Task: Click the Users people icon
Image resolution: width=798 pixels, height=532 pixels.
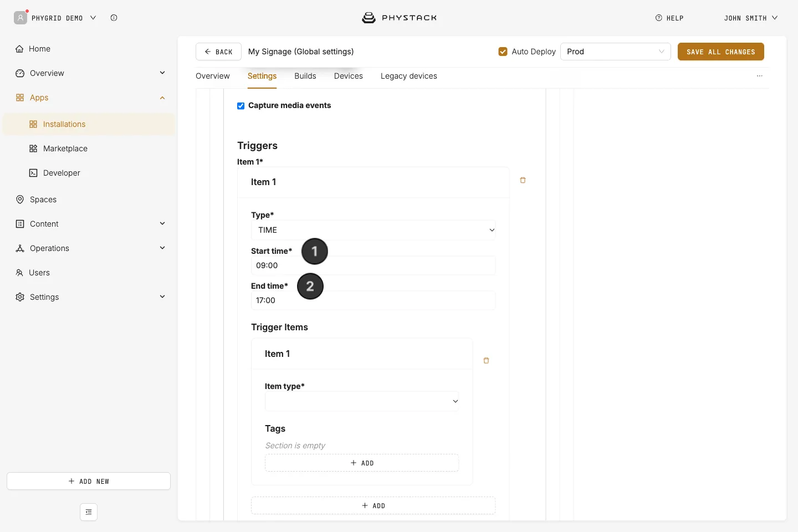Action: [x=19, y=273]
